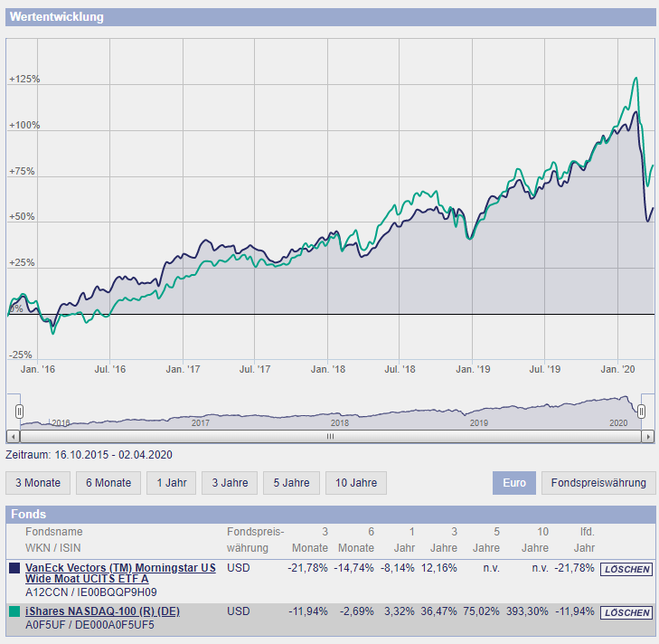Click the A0F5UF / DE000A0F5UF5 identifier
Image resolution: width=659 pixels, height=644 pixels.
[89, 625]
